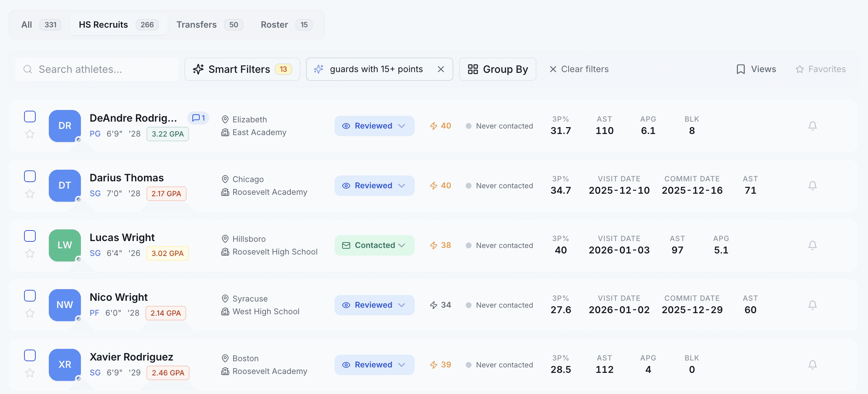Image resolution: width=868 pixels, height=394 pixels.
Task: Select the DeAndre Rodriguez row checkbox
Action: (30, 117)
